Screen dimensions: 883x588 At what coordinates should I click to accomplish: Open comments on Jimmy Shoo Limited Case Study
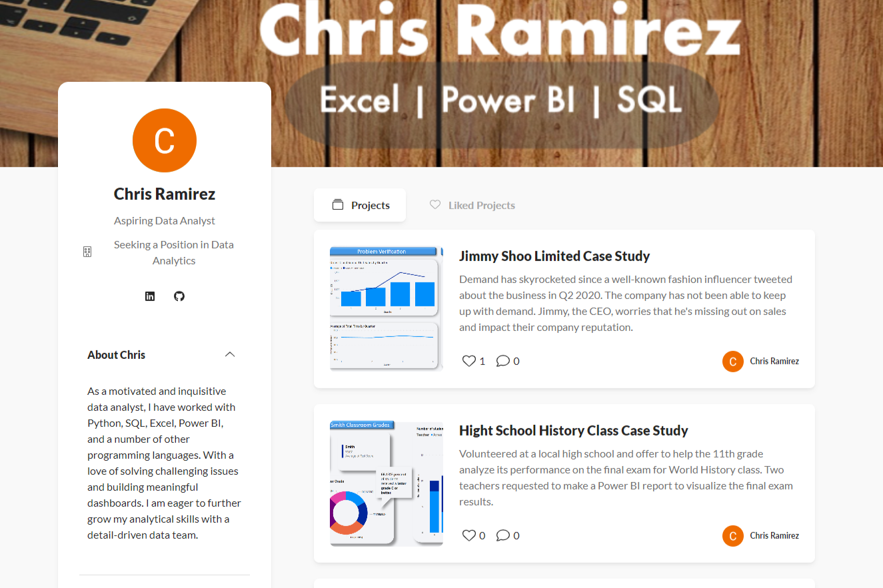point(503,361)
